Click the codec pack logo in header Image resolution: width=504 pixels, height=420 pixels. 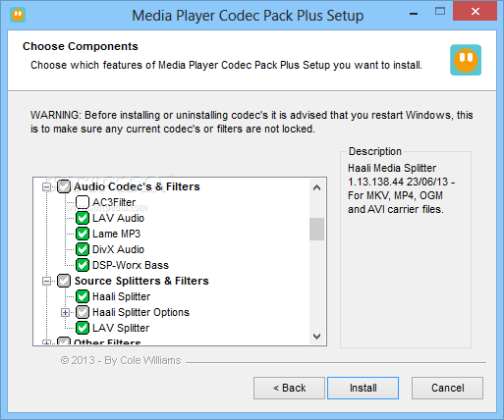coord(466,60)
